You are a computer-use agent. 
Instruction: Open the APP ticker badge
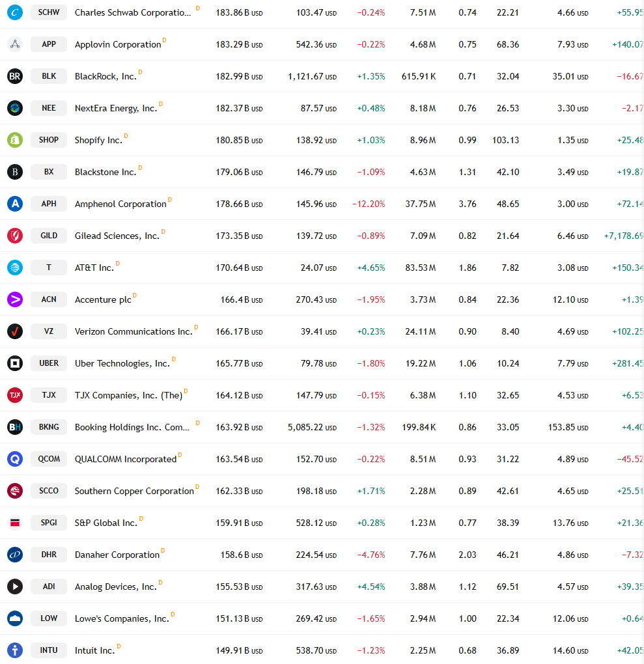[49, 44]
